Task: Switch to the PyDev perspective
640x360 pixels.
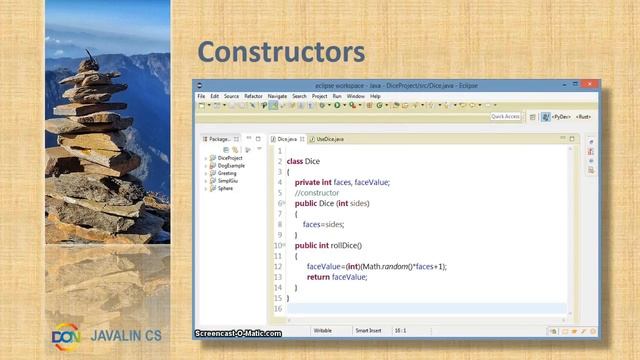Action: 562,117
